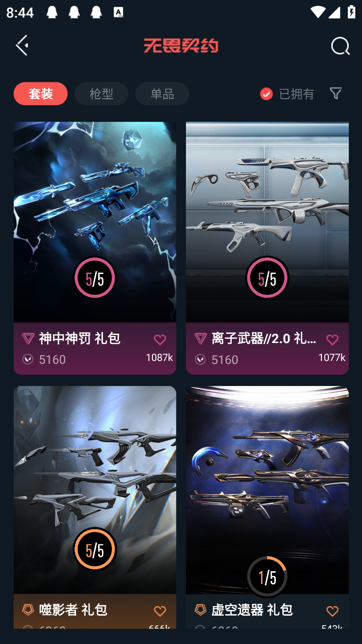The height and width of the screenshot is (644, 362).
Task: Switch to the 单品 tab
Action: 162,94
